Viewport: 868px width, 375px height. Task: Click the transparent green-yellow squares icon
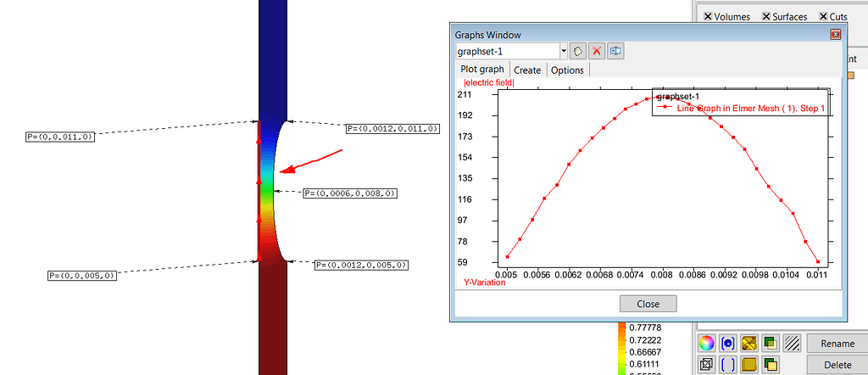pos(771,344)
